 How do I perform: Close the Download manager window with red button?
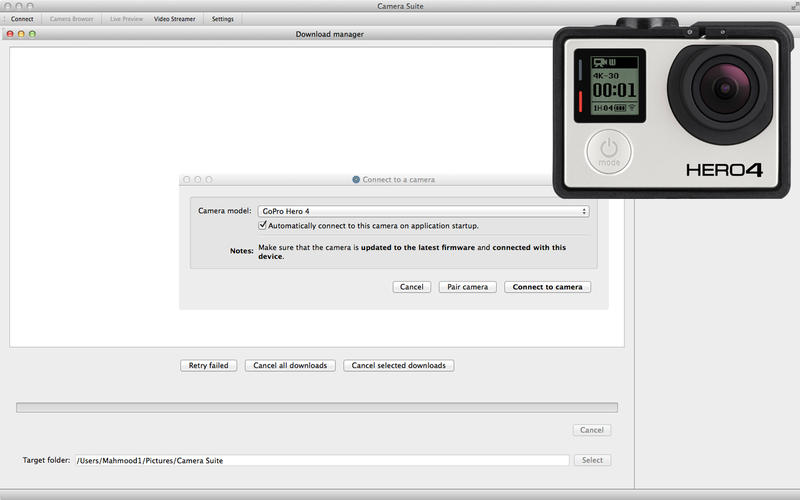click(10, 34)
